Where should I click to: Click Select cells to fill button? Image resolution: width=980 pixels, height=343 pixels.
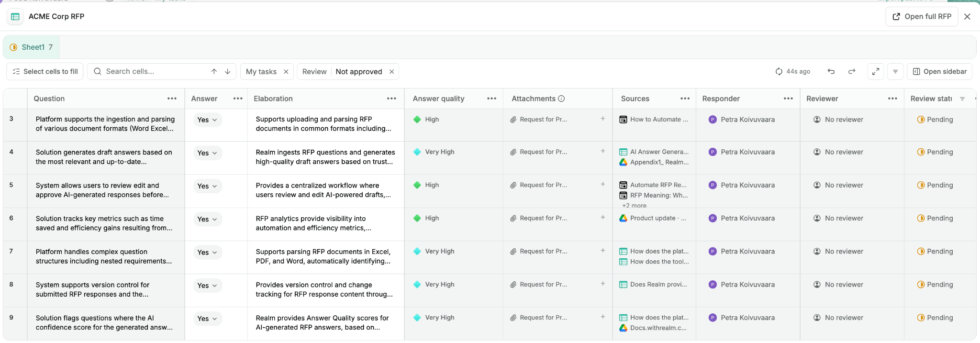(45, 71)
